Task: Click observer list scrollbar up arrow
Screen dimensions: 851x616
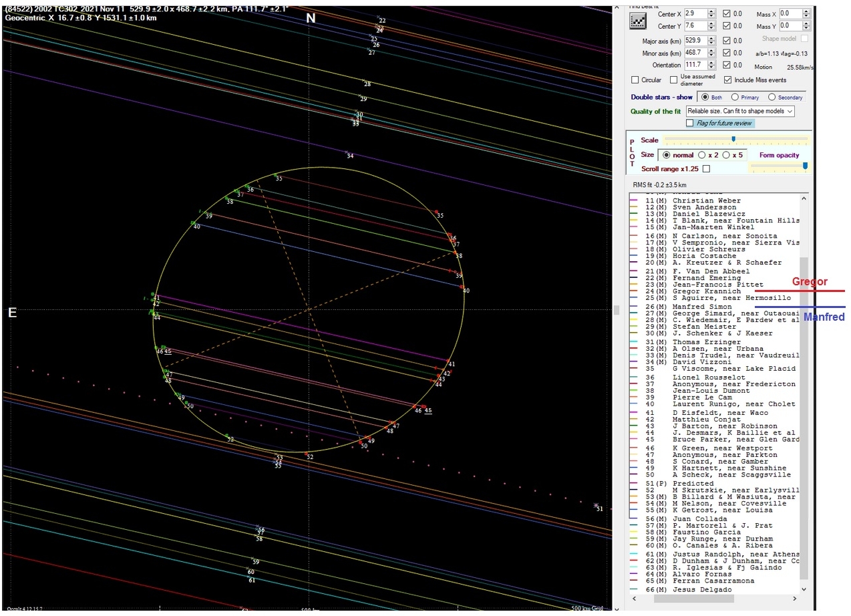Action: (804, 198)
